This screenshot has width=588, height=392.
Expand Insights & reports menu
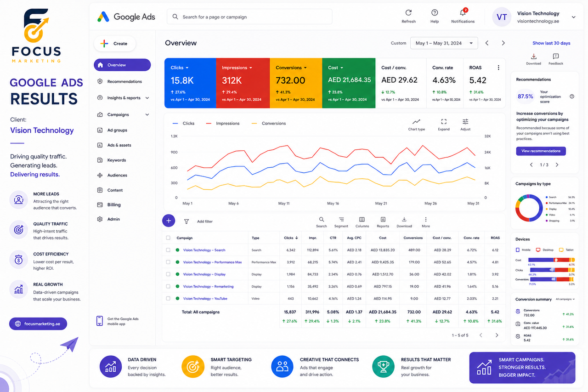pos(147,98)
